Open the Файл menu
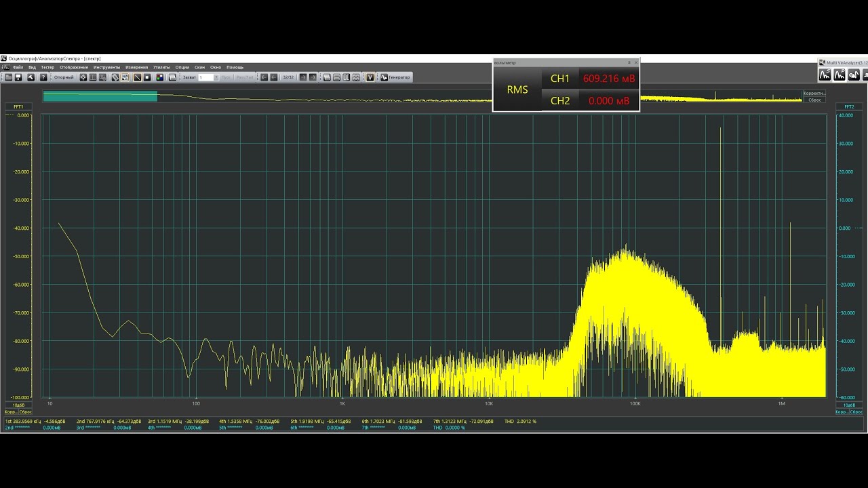The image size is (868, 488). click(18, 67)
